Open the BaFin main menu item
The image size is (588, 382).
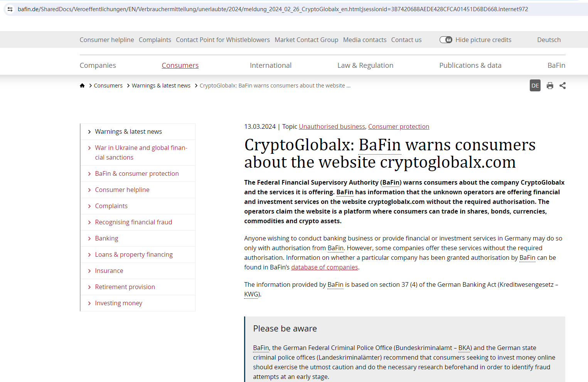click(556, 66)
